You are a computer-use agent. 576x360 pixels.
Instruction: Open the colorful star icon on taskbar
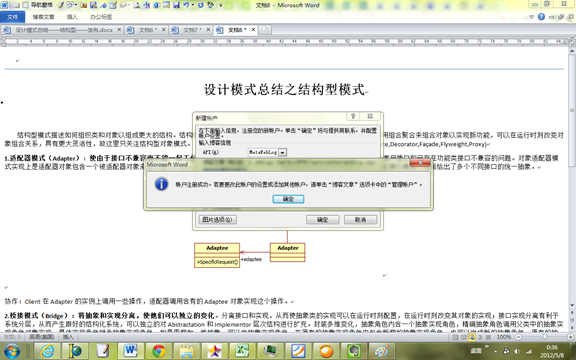[x=214, y=351]
